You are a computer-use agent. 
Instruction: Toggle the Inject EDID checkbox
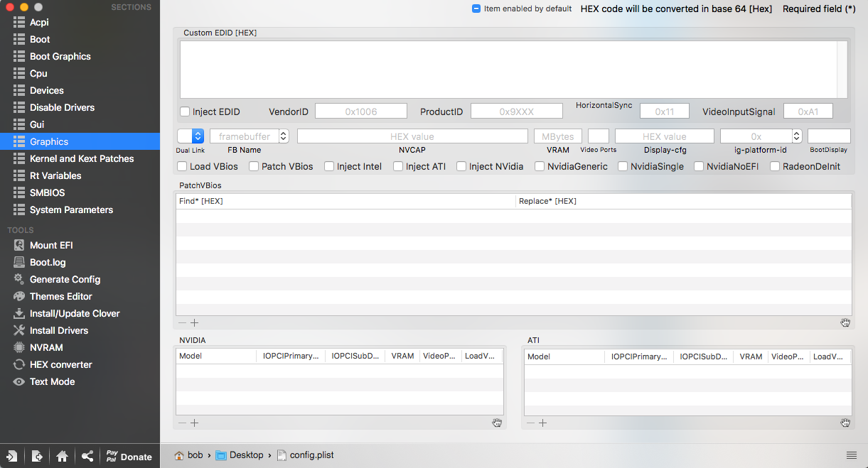pyautogui.click(x=185, y=111)
